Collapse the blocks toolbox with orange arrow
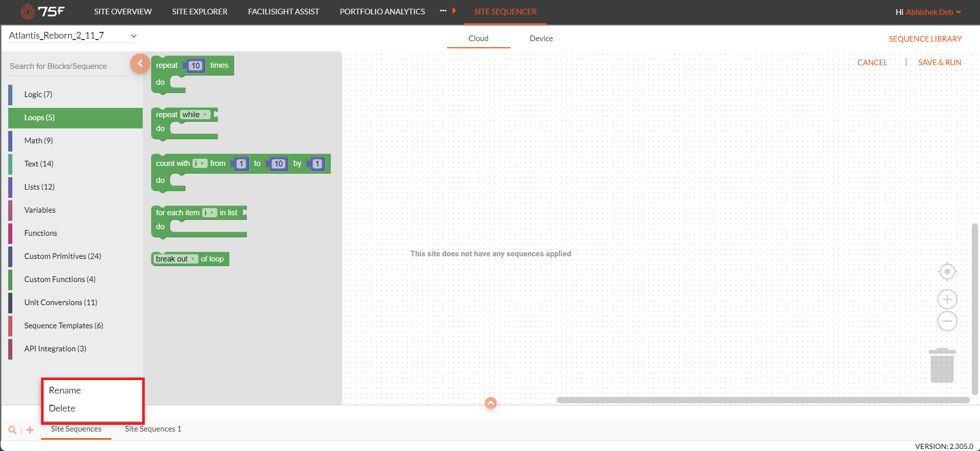Screen dimensions: 980x451 [x=140, y=64]
